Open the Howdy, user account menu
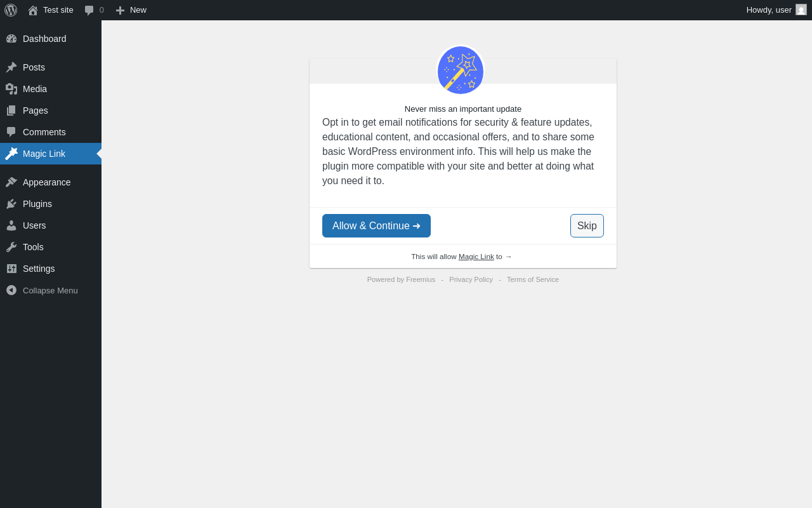This screenshot has width=812, height=508. pyautogui.click(x=776, y=10)
